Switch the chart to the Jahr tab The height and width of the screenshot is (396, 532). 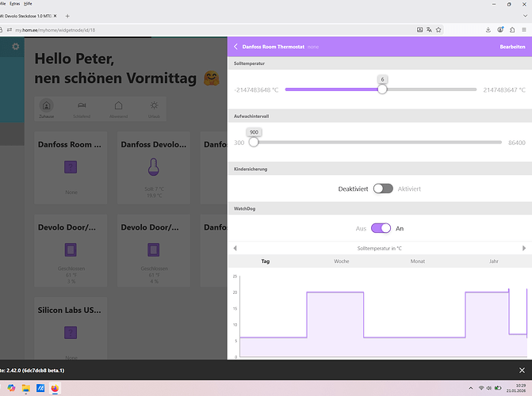[494, 261]
